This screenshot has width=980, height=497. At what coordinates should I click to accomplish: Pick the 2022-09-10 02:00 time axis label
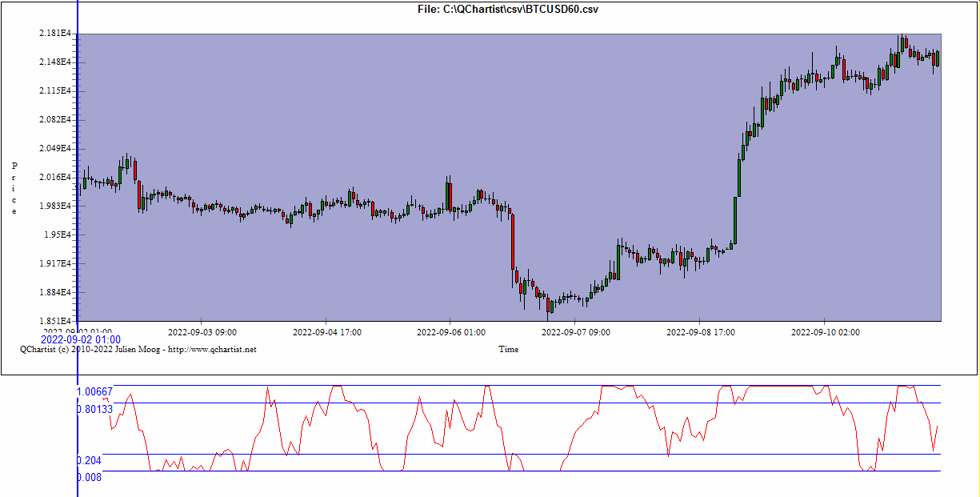coord(826,331)
